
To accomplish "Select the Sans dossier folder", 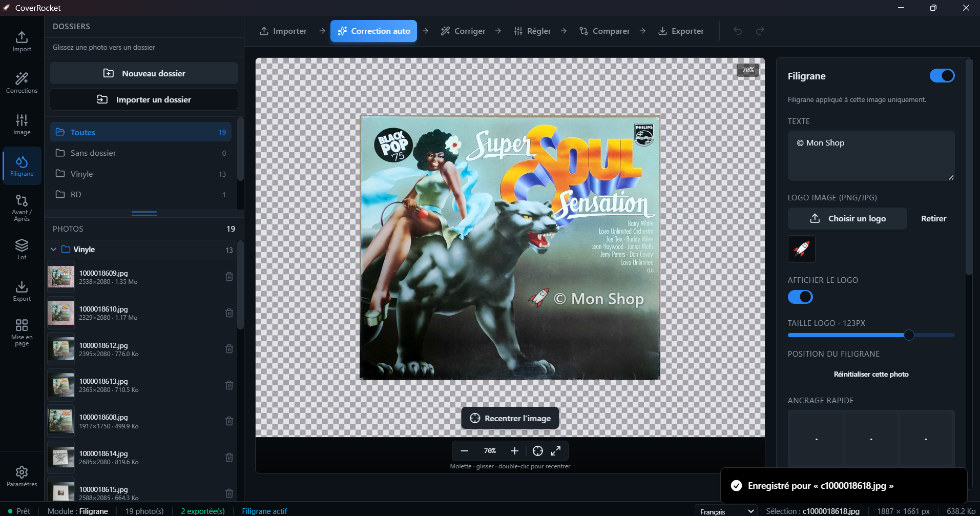I will (140, 153).
